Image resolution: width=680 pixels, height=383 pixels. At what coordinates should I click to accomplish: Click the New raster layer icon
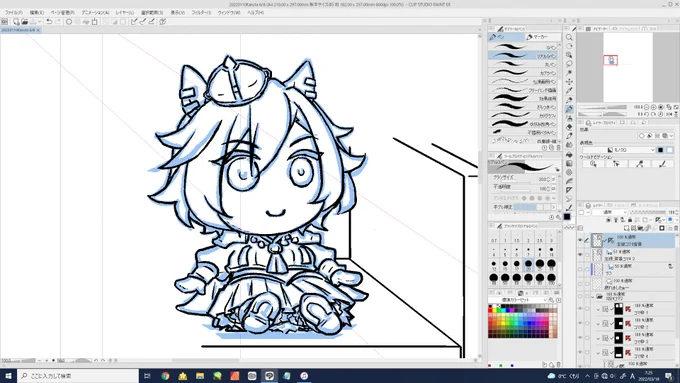pos(627,228)
